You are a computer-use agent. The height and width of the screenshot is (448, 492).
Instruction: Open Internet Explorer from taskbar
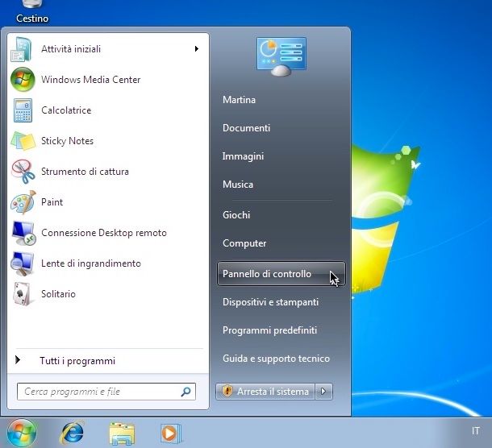pos(72,433)
